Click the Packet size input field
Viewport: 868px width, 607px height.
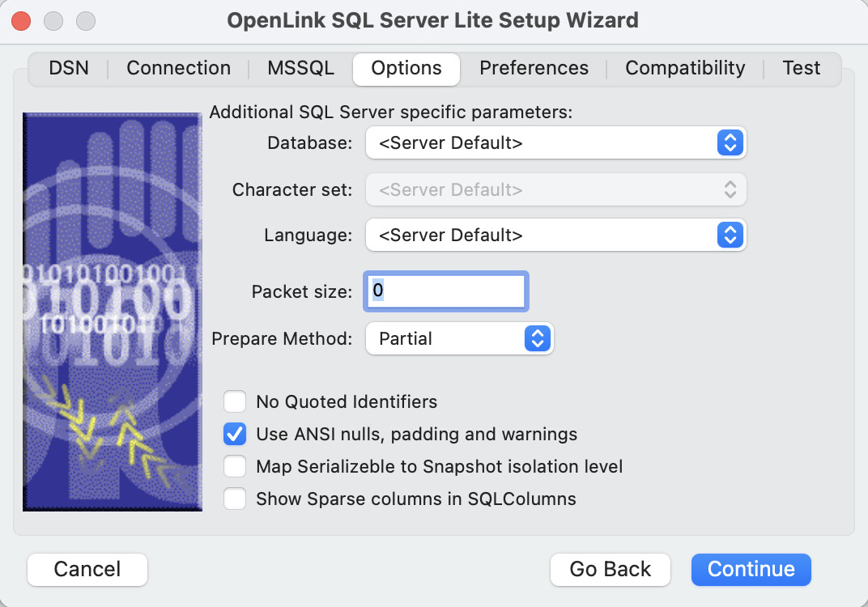[x=446, y=291]
